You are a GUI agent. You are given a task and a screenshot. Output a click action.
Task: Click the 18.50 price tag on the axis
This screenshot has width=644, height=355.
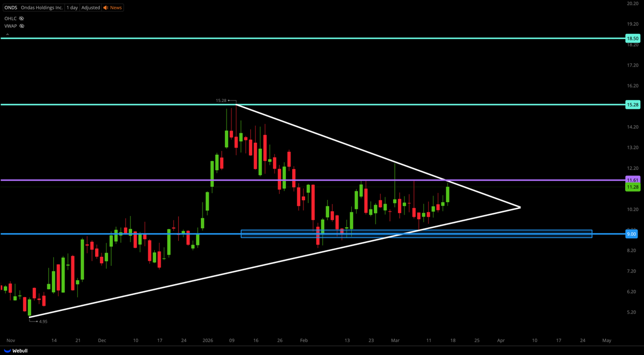pyautogui.click(x=632, y=38)
